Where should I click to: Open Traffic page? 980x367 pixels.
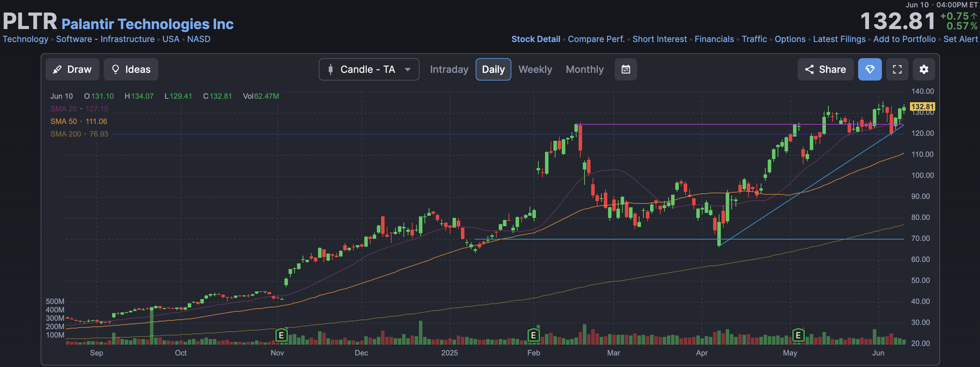754,39
